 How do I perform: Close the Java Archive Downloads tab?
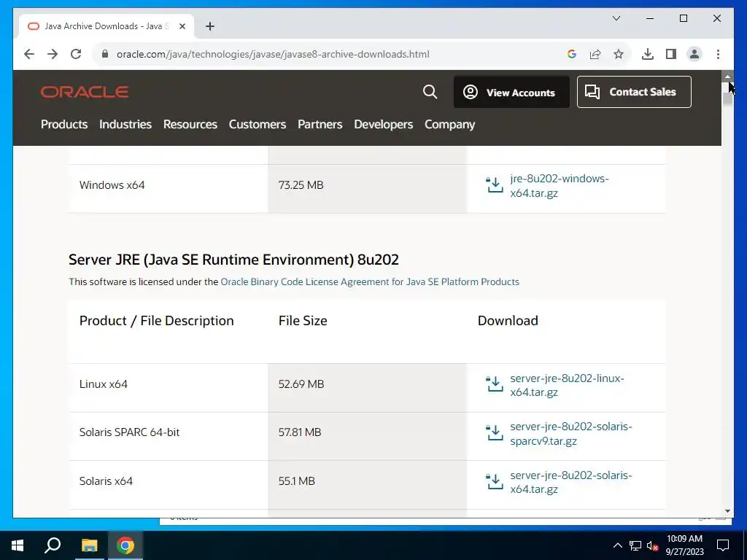(x=182, y=26)
